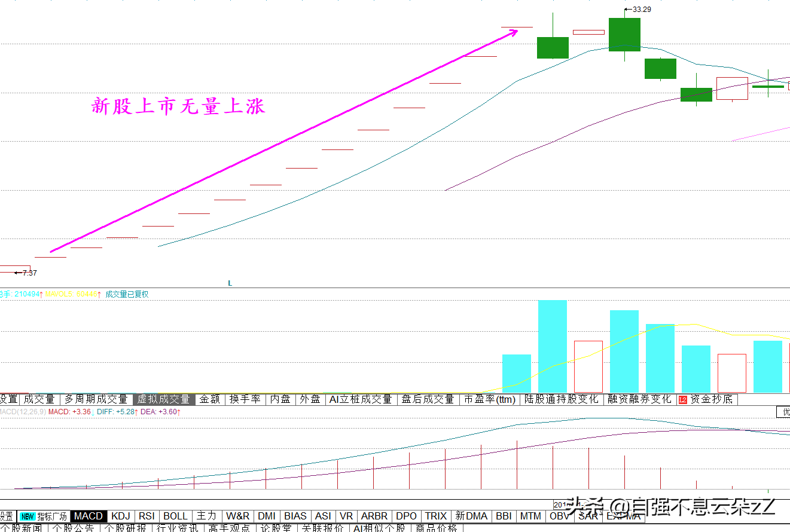The height and width of the screenshot is (532, 790).
Task: Switch to the 资金抄底 tab label
Action: click(711, 399)
